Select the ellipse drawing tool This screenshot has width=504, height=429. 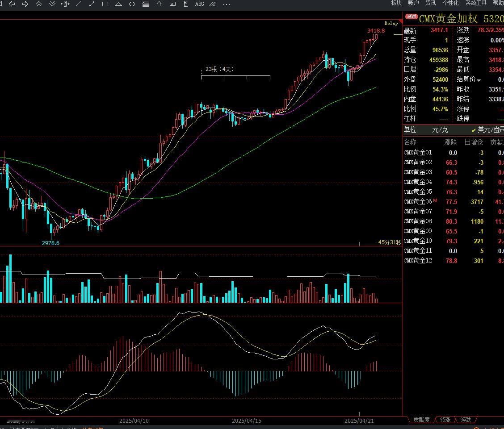[x=132, y=4]
